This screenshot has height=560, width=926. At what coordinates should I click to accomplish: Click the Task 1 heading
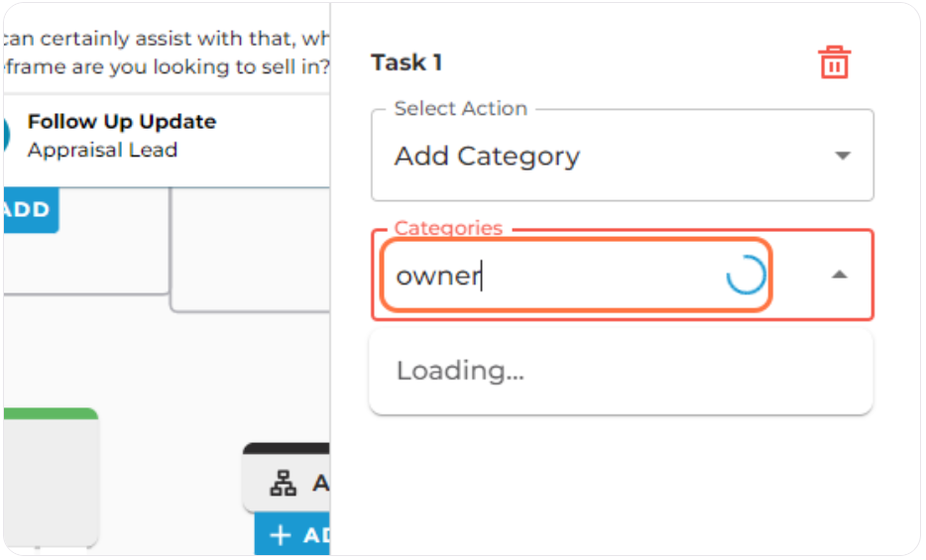(406, 62)
